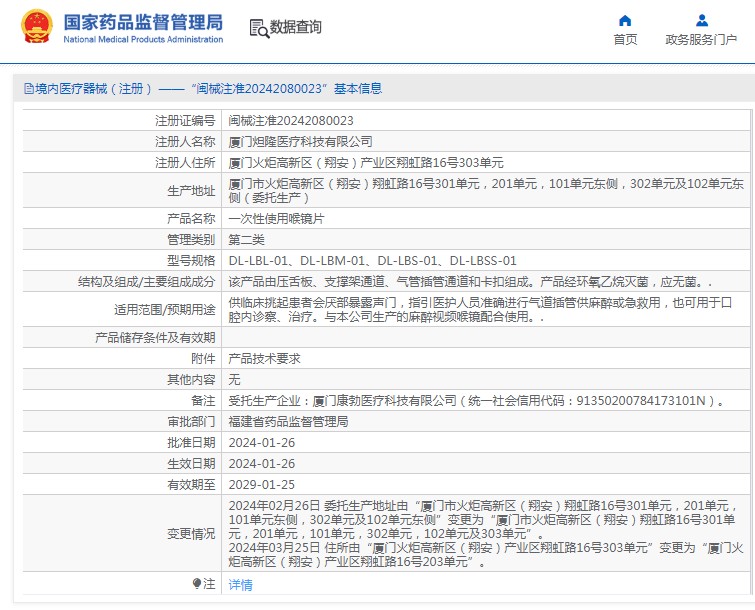The width and height of the screenshot is (755, 610).
Task: Click the 政务服务门户 person icon
Action: click(701, 20)
